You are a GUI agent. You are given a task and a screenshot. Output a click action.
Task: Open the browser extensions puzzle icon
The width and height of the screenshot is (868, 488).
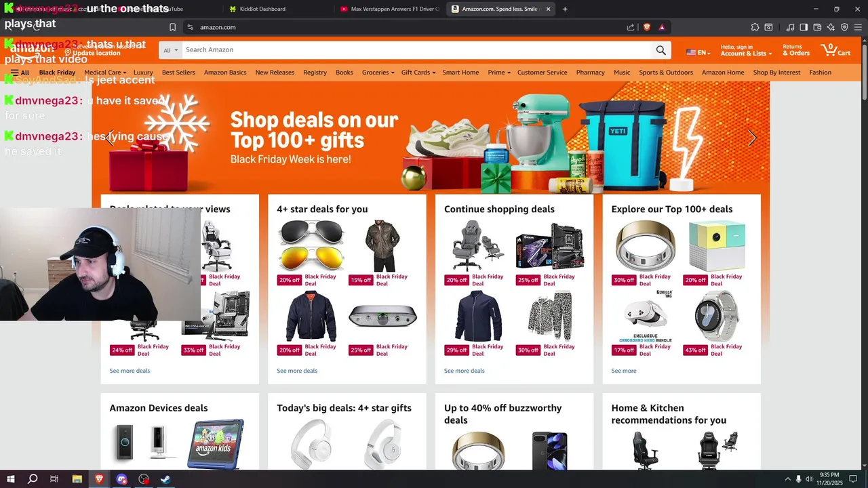click(x=755, y=27)
